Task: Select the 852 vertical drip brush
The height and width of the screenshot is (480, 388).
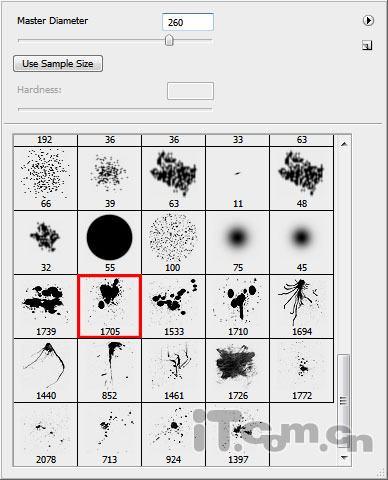Action: [x=109, y=370]
